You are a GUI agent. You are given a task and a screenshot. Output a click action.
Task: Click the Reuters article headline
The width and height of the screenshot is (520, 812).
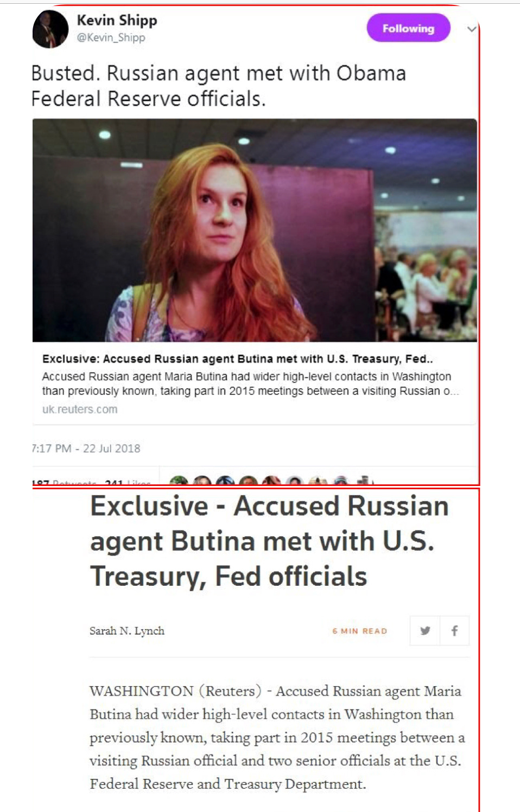pos(269,541)
